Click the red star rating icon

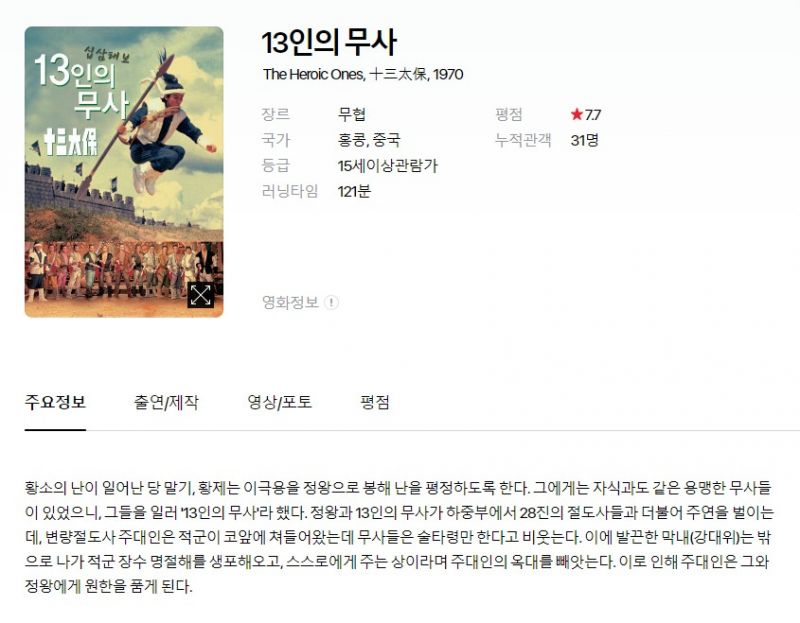(577, 114)
